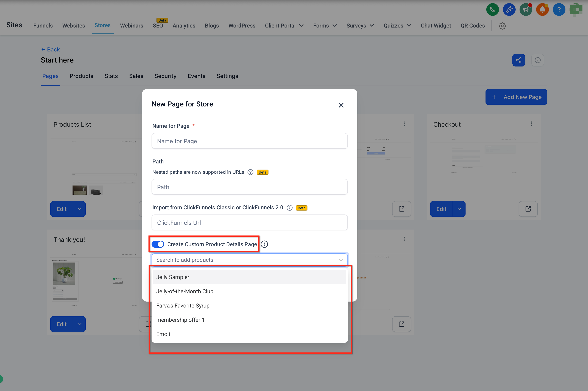Open Analytics in Sites navigation

tap(184, 26)
